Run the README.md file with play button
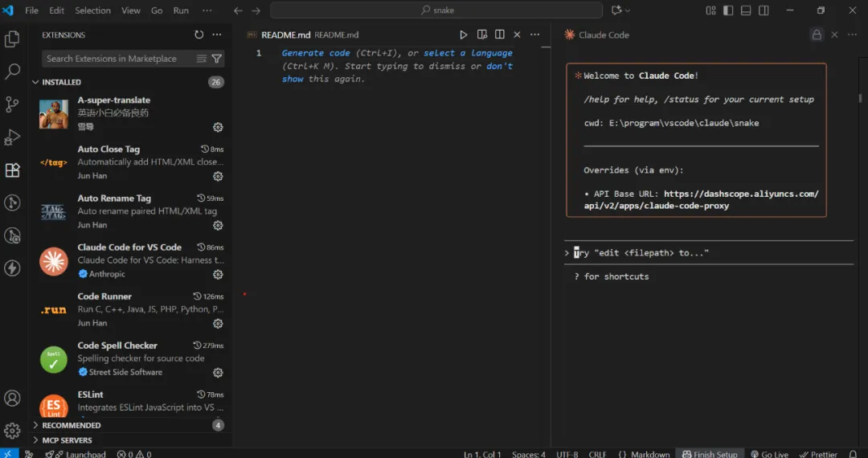The image size is (868, 458). (x=464, y=35)
